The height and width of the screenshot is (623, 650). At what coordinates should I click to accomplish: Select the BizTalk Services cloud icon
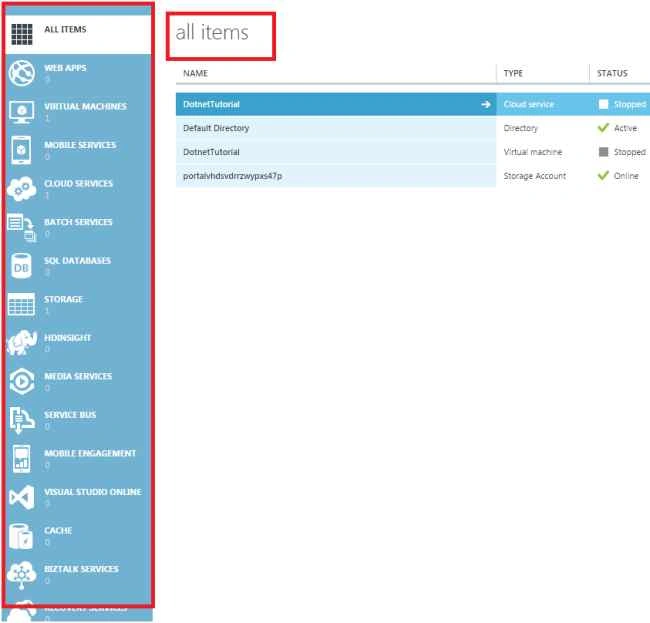click(x=22, y=575)
